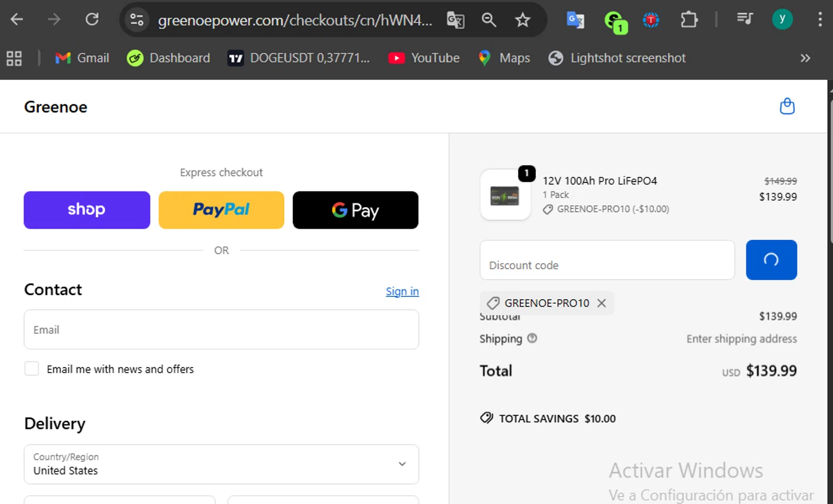The width and height of the screenshot is (833, 504).
Task: Click the 12V 100Ah battery product thumbnail
Action: tap(505, 195)
